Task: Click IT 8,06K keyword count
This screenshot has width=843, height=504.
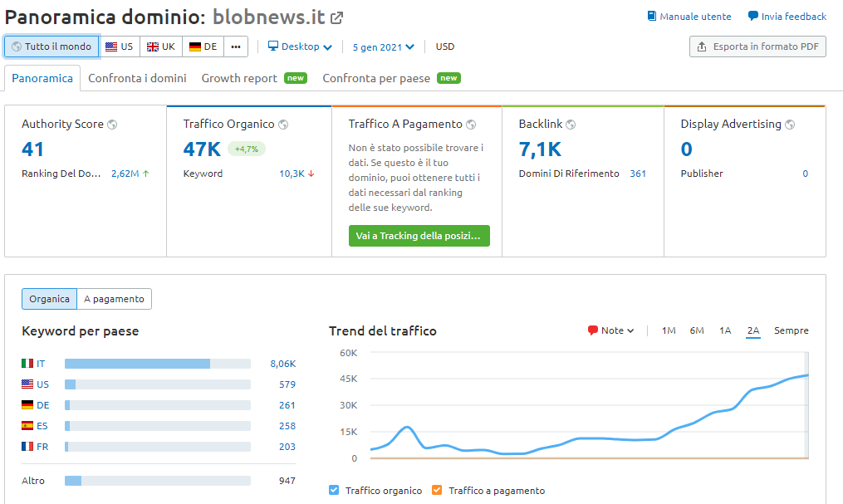Action: pyautogui.click(x=282, y=364)
